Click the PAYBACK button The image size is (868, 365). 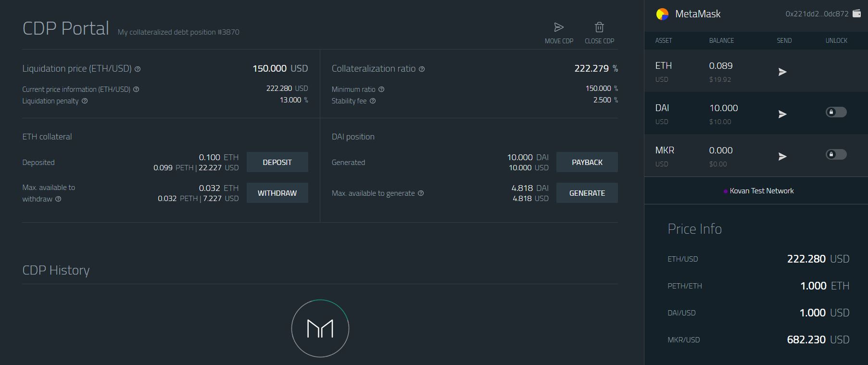[x=587, y=162]
